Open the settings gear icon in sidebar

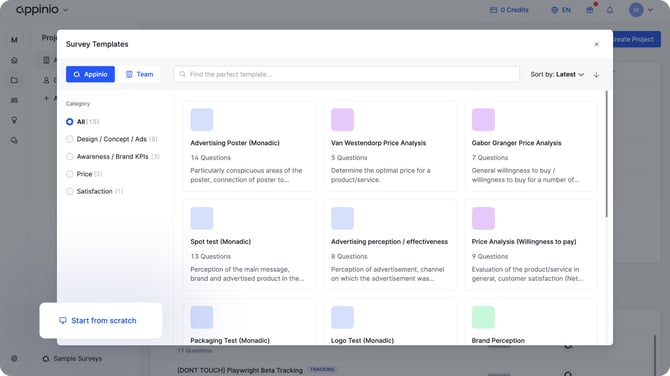tap(14, 359)
